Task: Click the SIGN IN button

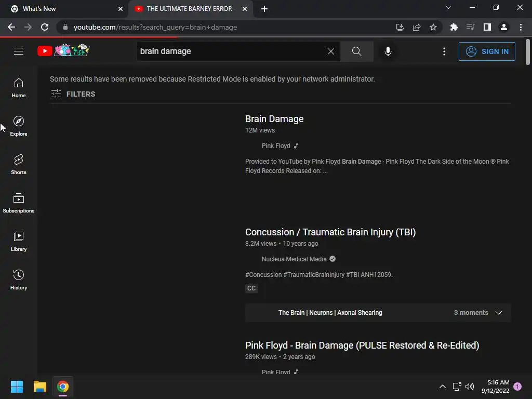Action: point(486,51)
